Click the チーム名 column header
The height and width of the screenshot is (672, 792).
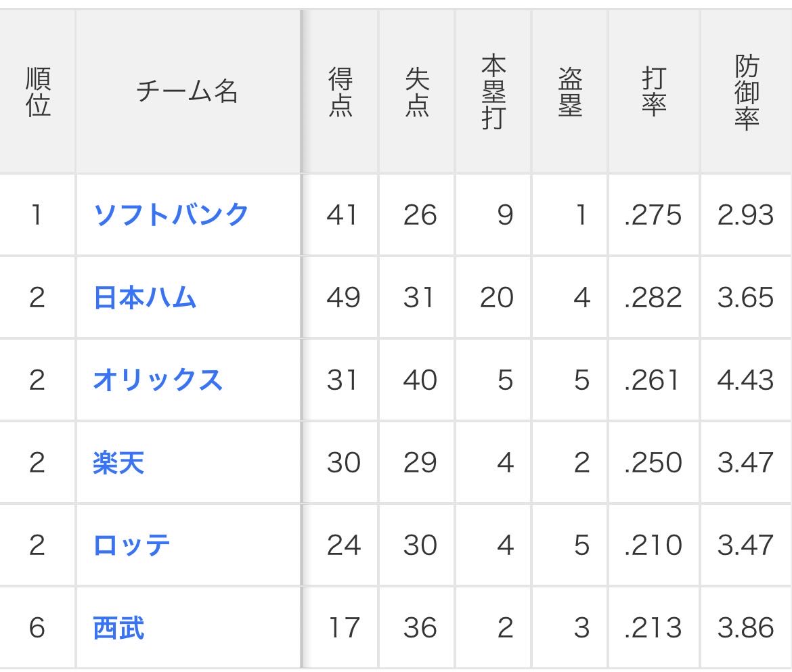click(187, 92)
